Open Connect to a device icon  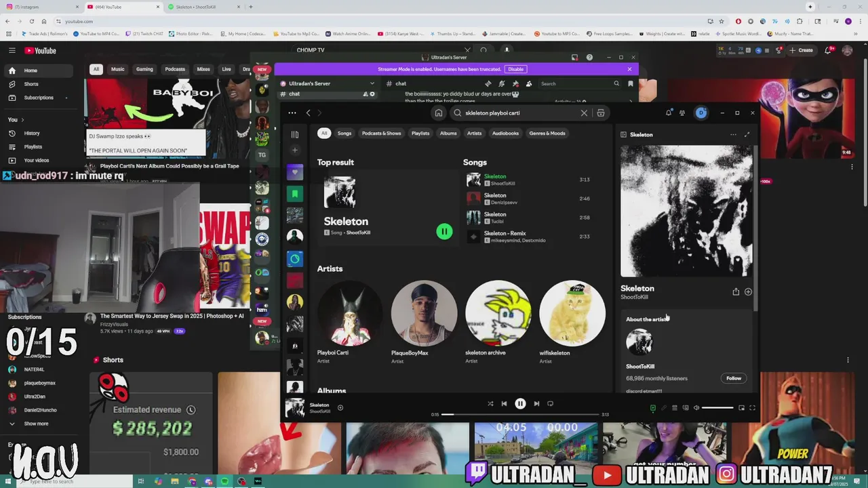(686, 408)
